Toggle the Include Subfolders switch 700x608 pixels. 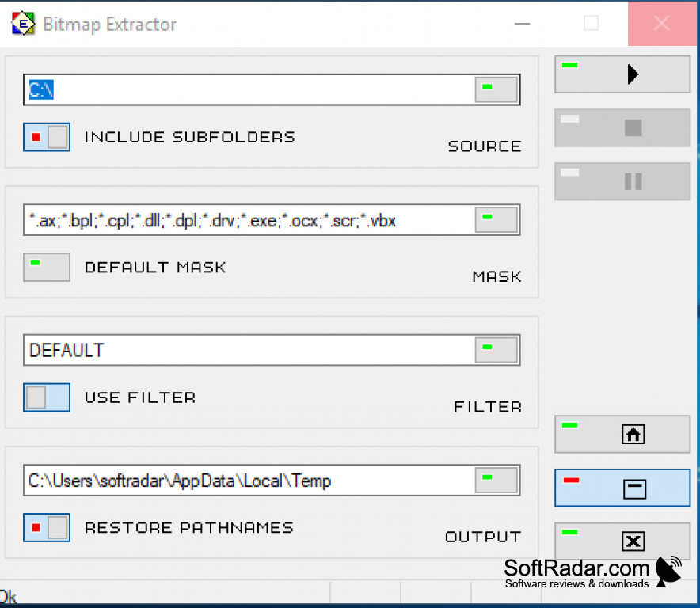point(47,137)
